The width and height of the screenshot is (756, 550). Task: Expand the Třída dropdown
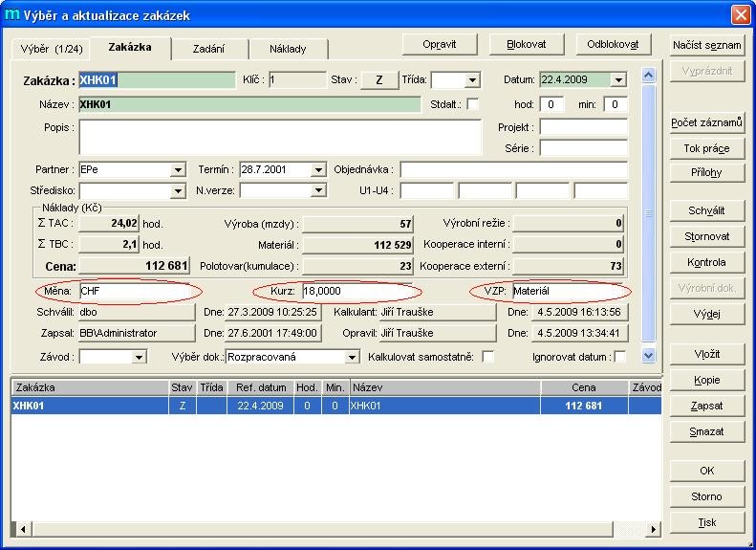[472, 80]
